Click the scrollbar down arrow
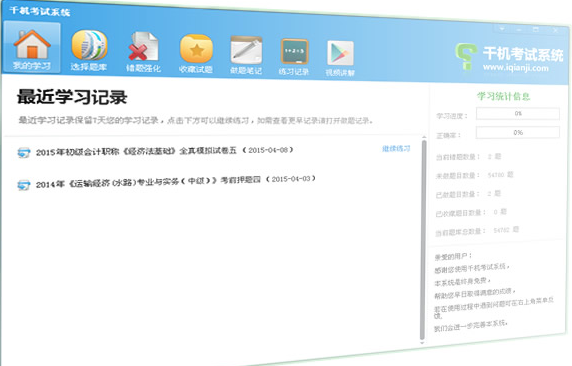Viewport: 572px width, 366px height. [x=422, y=343]
